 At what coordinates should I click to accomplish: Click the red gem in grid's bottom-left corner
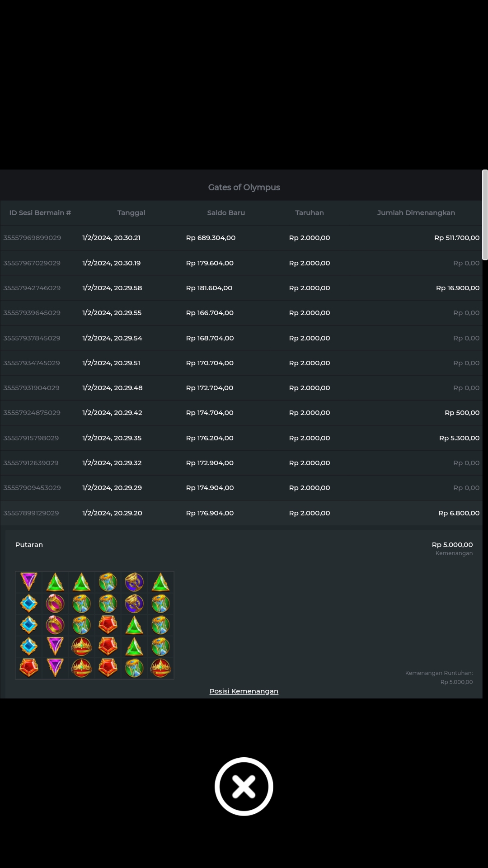pos(29,667)
